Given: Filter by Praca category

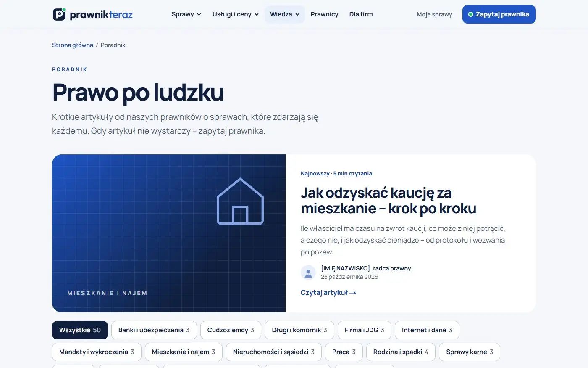Looking at the screenshot, I should 344,352.
